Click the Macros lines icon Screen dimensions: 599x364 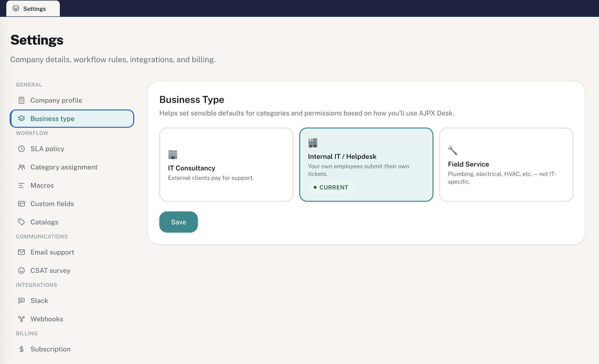pos(21,186)
